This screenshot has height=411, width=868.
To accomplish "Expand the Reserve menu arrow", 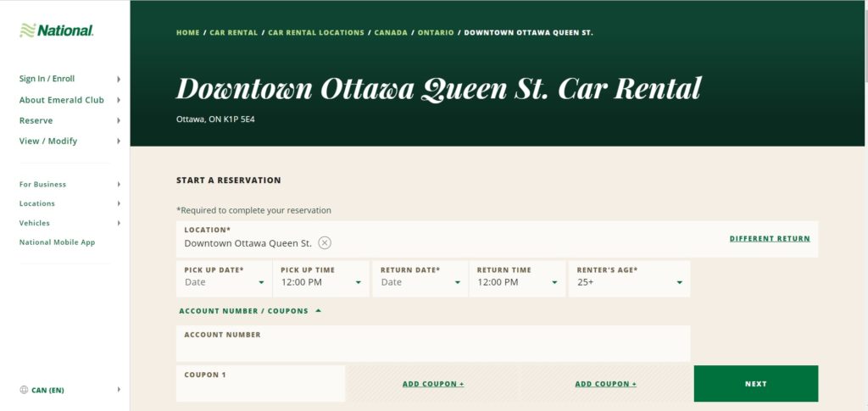I will [119, 120].
